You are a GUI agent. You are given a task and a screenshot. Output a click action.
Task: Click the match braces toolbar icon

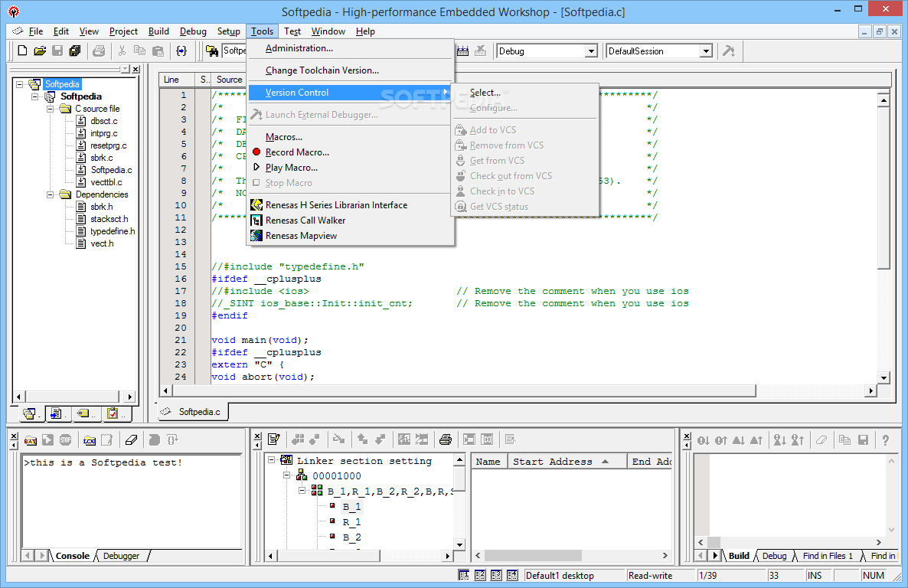tap(181, 51)
